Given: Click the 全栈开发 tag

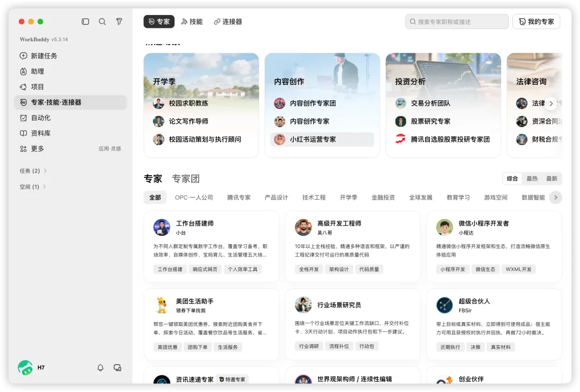Looking at the screenshot, I should (308, 269).
